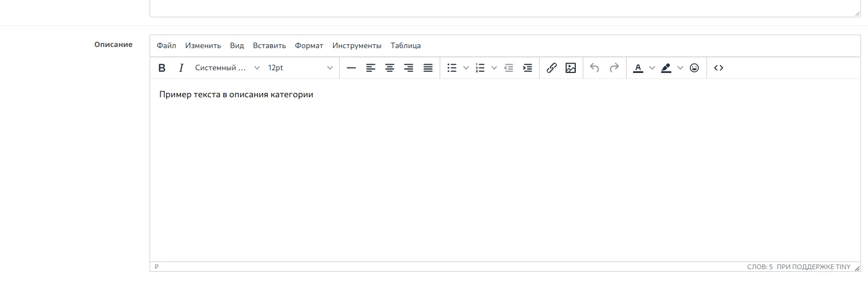Open the Вид menu
868x281 pixels.
pos(237,46)
